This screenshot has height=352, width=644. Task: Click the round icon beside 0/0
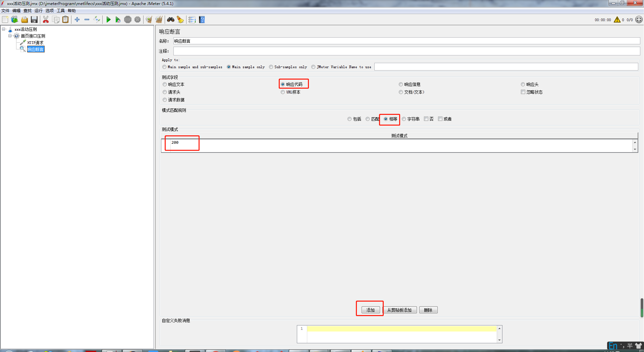(x=639, y=19)
